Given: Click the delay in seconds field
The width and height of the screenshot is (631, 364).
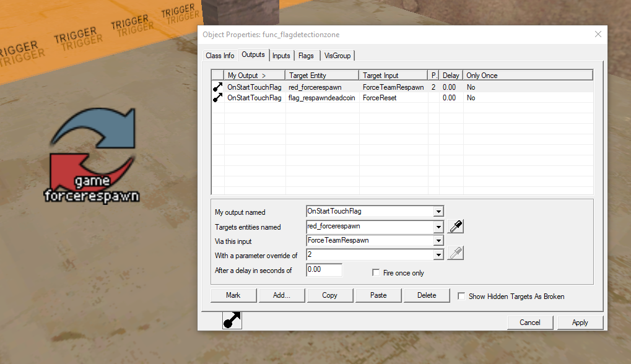Looking at the screenshot, I should [x=324, y=269].
